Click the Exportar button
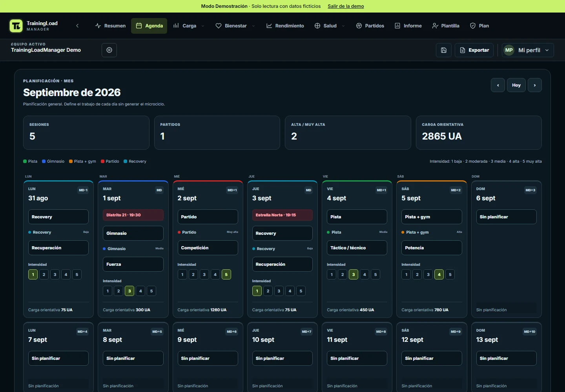 pos(474,50)
